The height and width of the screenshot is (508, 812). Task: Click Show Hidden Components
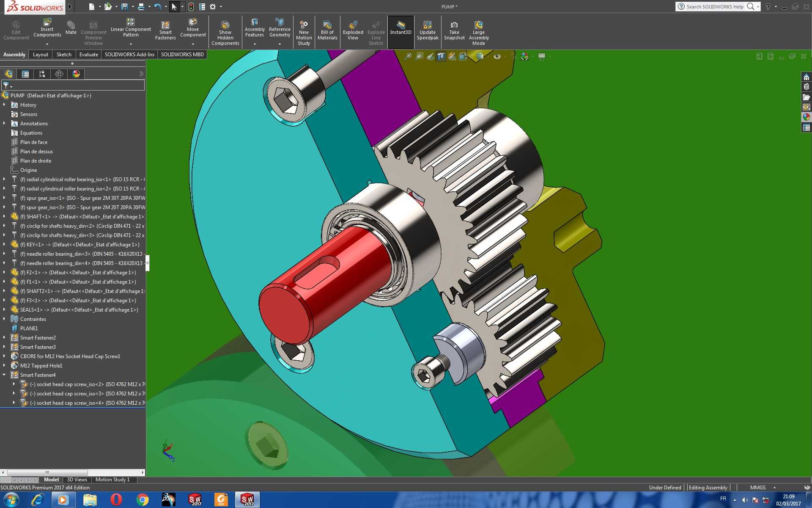[x=225, y=33]
